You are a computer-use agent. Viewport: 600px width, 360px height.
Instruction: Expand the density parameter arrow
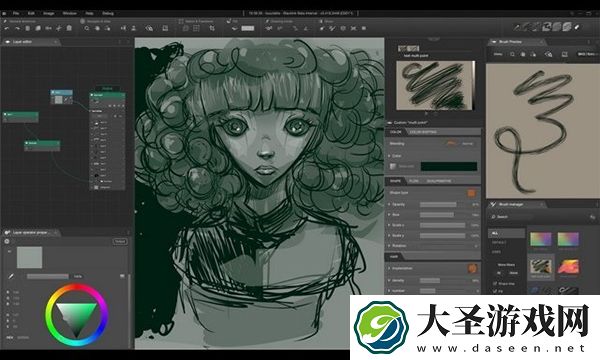point(390,280)
